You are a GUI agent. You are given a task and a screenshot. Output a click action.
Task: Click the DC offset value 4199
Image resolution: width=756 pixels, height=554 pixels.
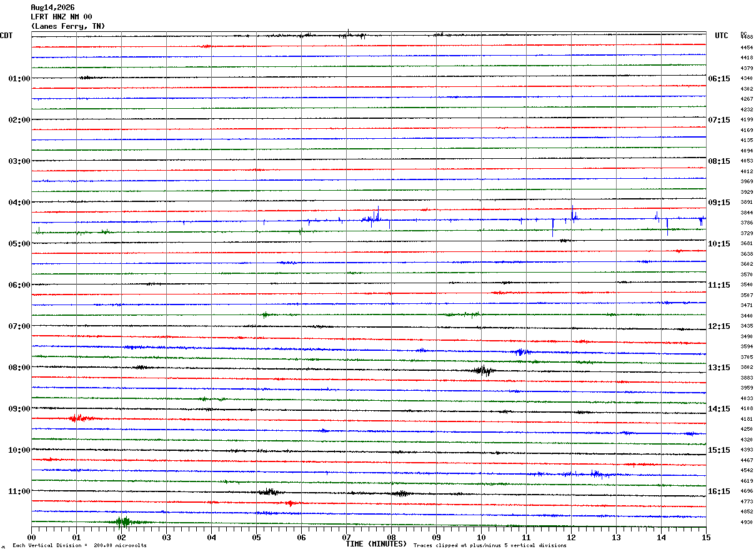coord(747,120)
